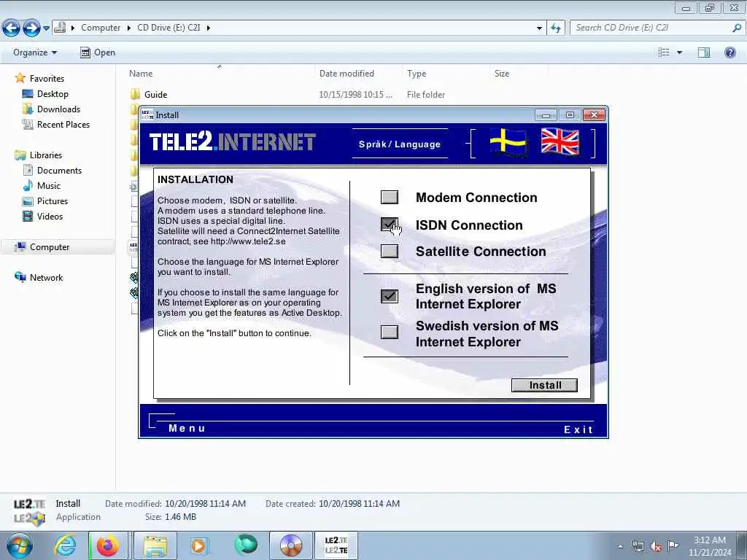Select CD Drive (E:) C2I breadcrumb
The width and height of the screenshot is (747, 560).
(169, 28)
